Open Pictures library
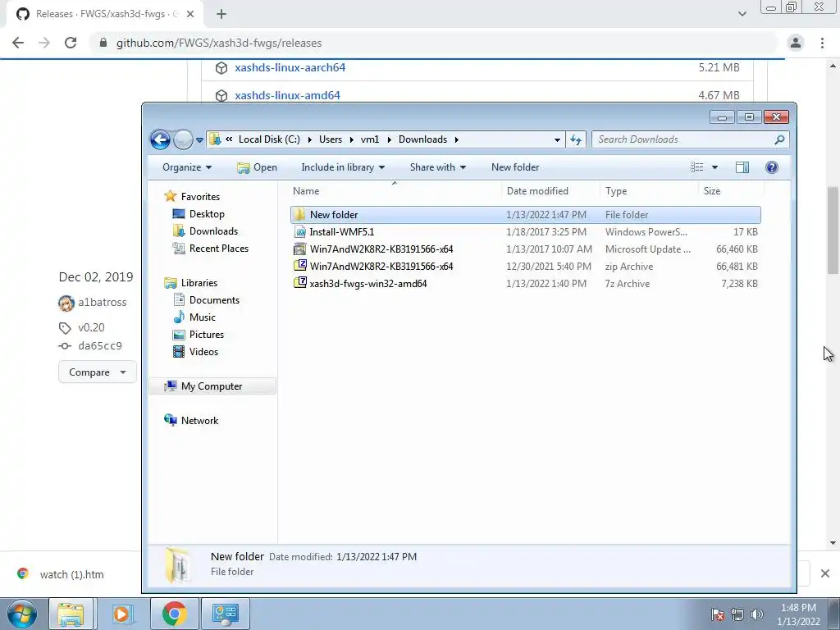 pos(206,335)
